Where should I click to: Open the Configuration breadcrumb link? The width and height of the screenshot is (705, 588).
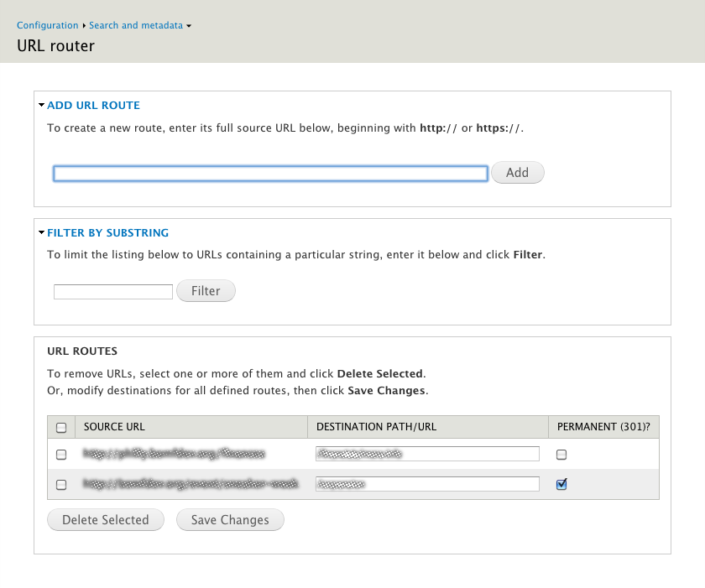click(48, 25)
